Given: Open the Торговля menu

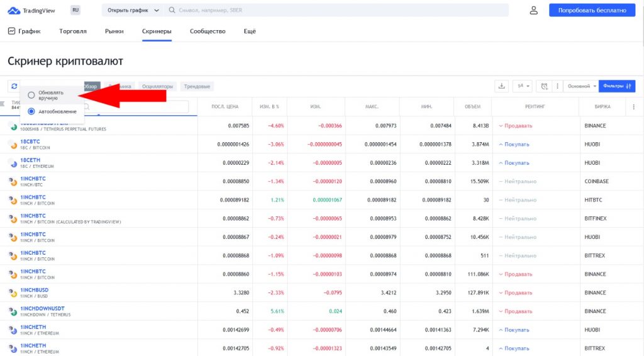Looking at the screenshot, I should pyautogui.click(x=73, y=31).
